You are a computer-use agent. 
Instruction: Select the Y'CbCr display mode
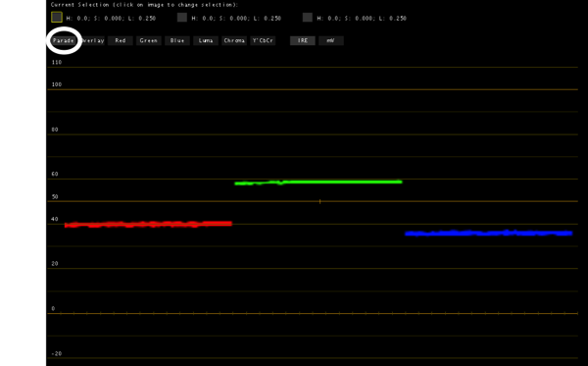coord(263,40)
